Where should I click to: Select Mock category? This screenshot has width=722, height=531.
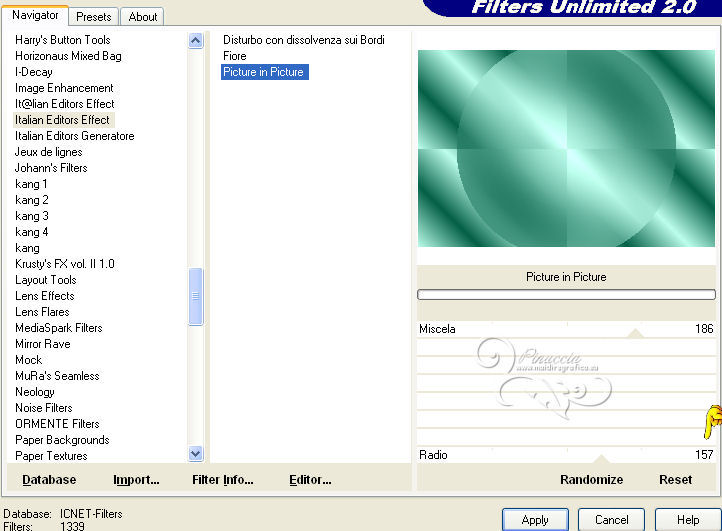(x=28, y=360)
